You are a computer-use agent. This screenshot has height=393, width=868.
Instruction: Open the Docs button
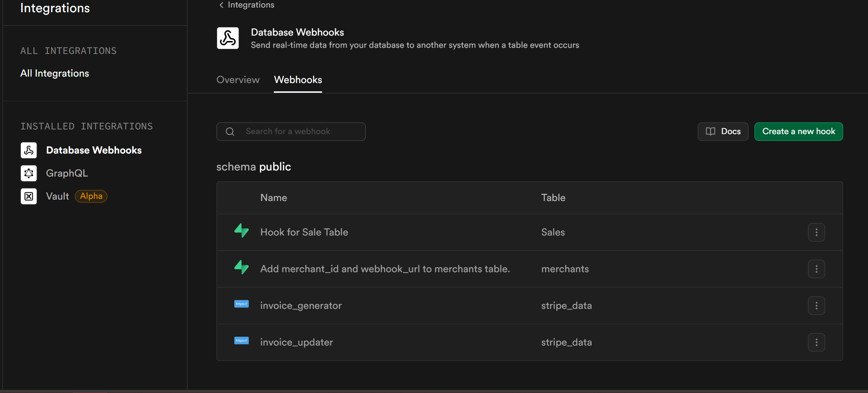723,132
